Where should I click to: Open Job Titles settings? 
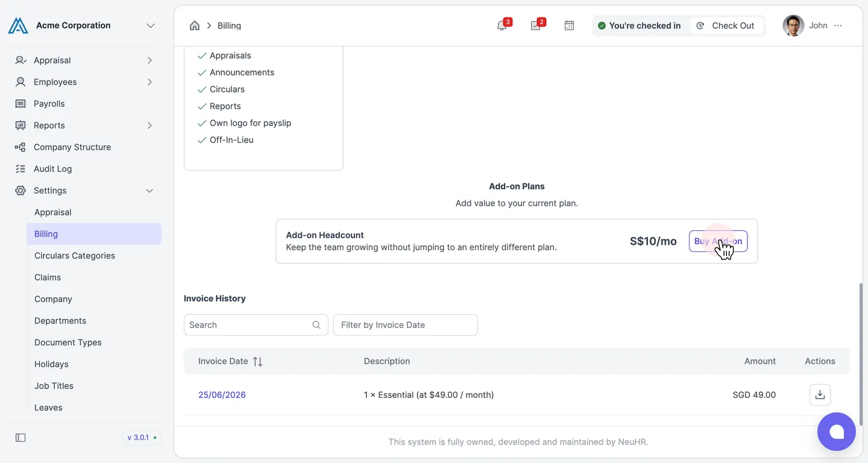[x=94, y=386]
